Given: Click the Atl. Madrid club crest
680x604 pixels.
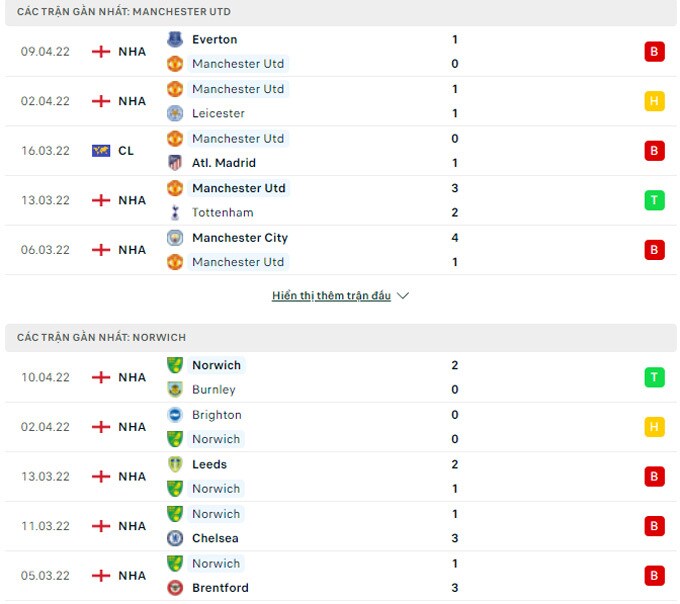Looking at the screenshot, I should (175, 163).
